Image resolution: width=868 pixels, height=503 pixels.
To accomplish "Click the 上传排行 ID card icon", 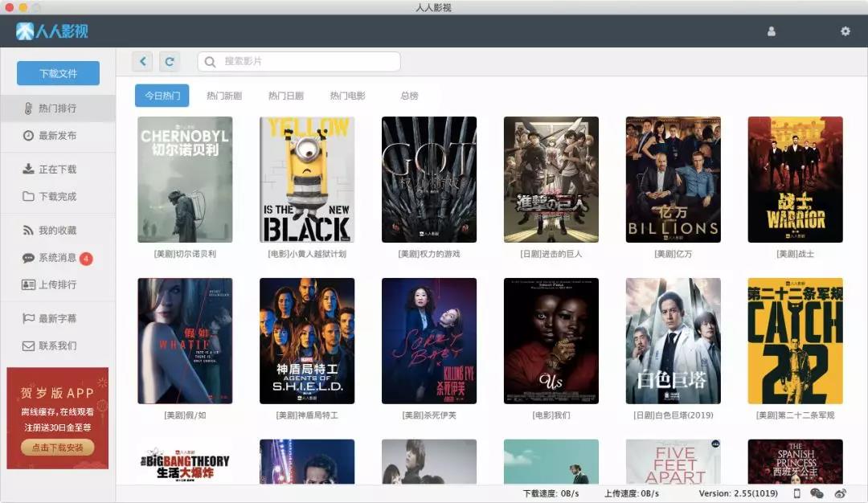I will 28,284.
